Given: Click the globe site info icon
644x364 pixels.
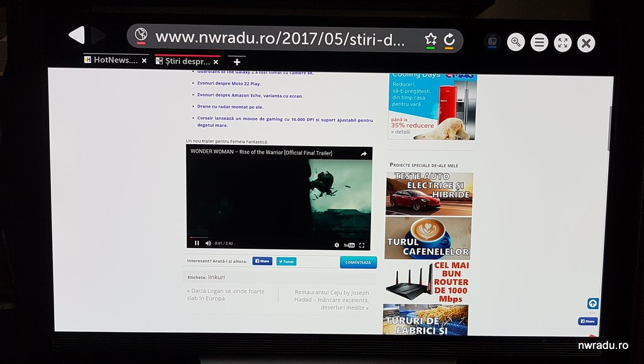Looking at the screenshot, I should pos(141,35).
